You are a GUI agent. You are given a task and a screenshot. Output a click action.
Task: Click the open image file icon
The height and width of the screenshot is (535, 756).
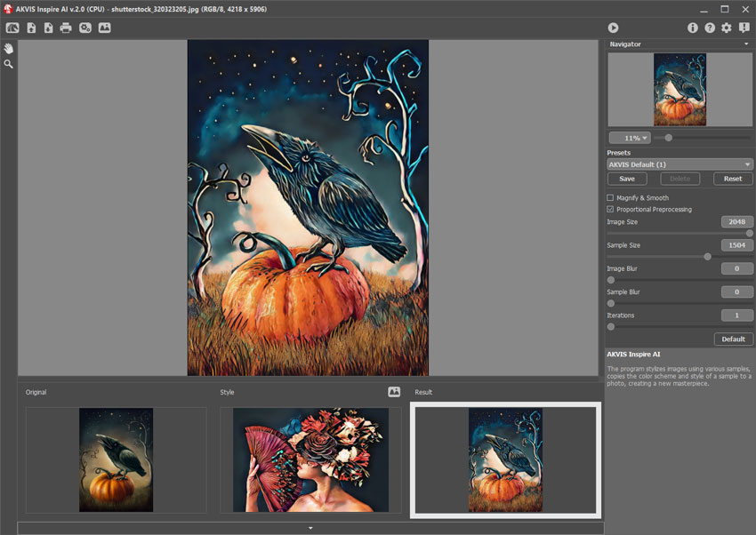(x=31, y=28)
